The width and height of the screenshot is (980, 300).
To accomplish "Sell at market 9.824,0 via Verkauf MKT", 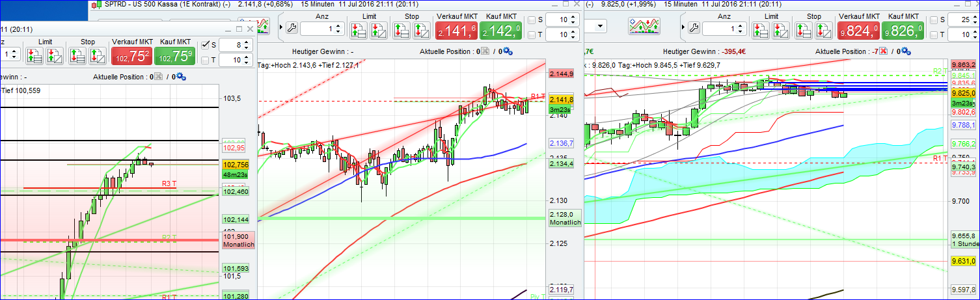I will 858,29.
